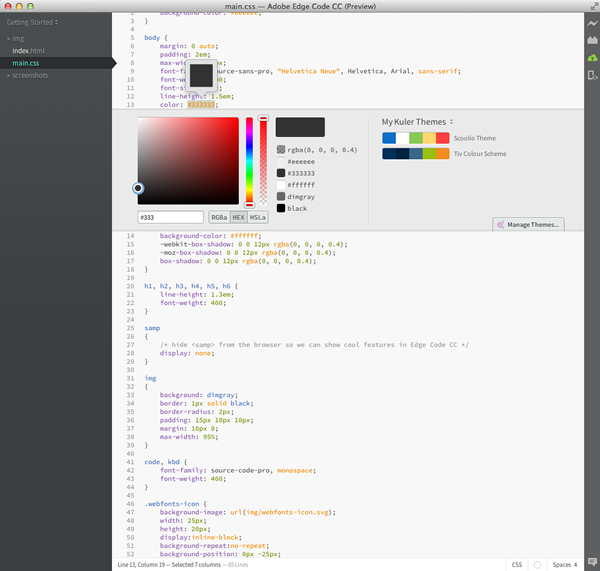Select red color in Scoolio Theme

coord(443,138)
